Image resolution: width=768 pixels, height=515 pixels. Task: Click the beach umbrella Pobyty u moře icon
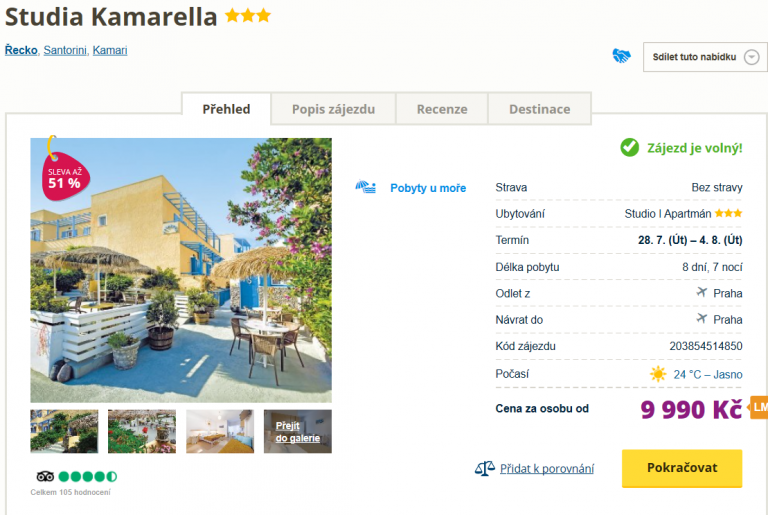[x=365, y=187]
